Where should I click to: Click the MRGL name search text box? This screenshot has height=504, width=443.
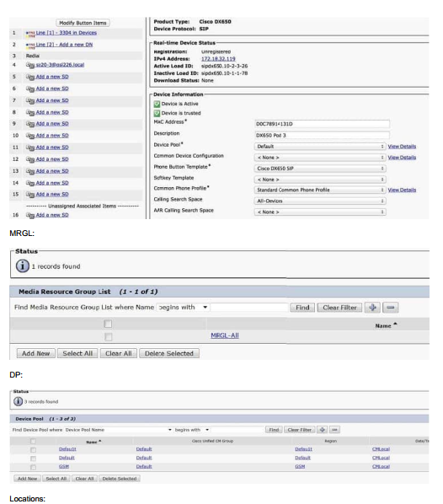point(249,308)
